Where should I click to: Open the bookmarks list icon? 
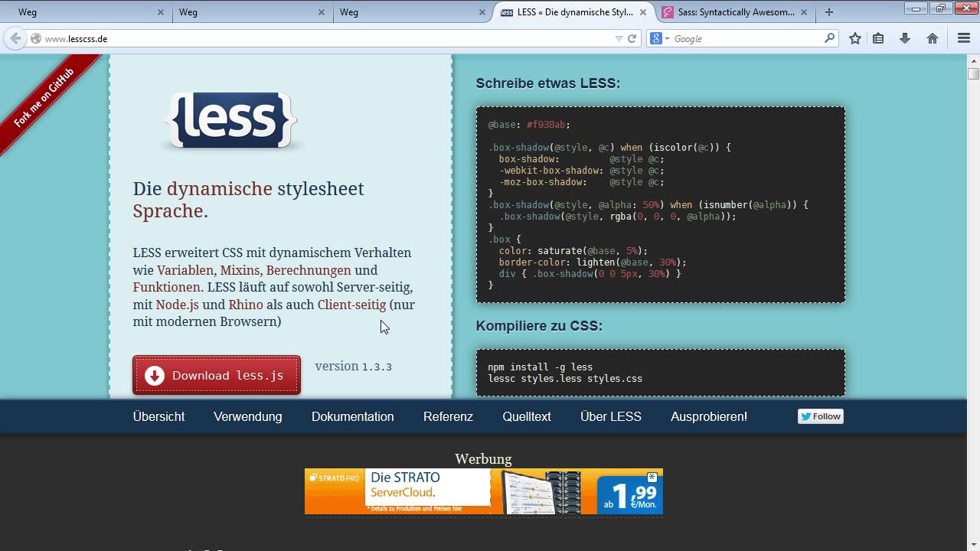(x=878, y=38)
